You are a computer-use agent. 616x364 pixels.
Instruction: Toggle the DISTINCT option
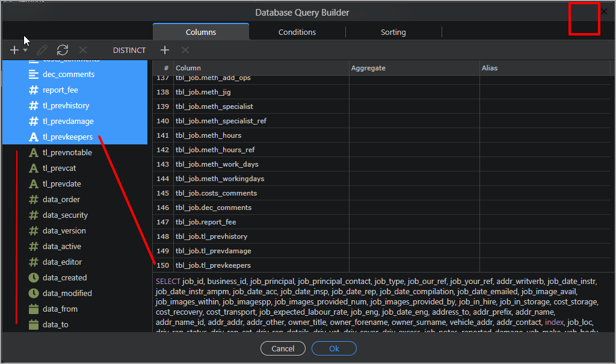click(129, 51)
